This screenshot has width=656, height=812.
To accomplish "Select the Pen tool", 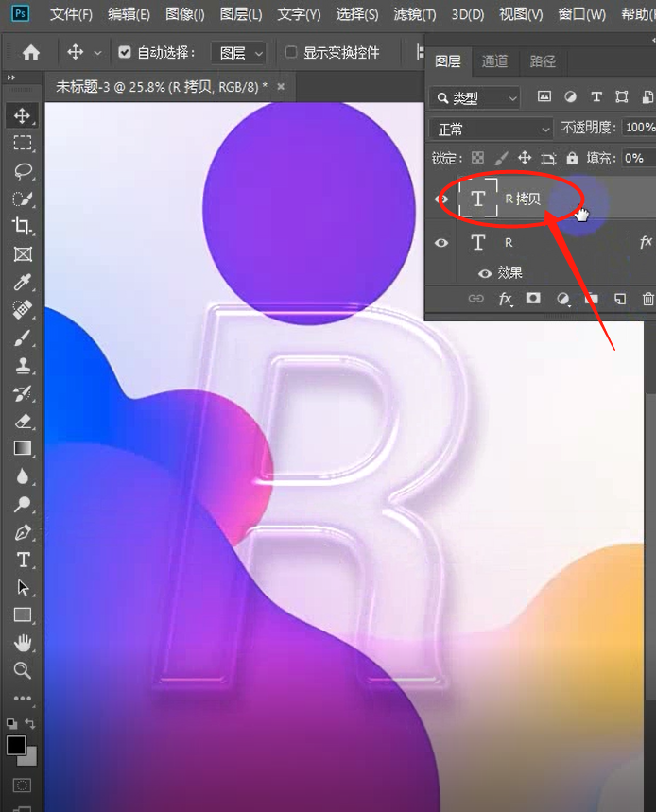I will (23, 532).
